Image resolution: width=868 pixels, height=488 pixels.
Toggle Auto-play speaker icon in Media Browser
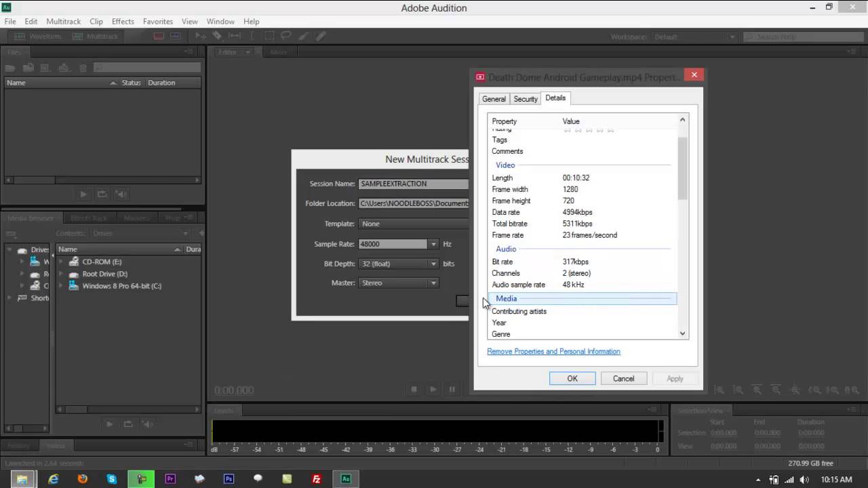pos(148,424)
